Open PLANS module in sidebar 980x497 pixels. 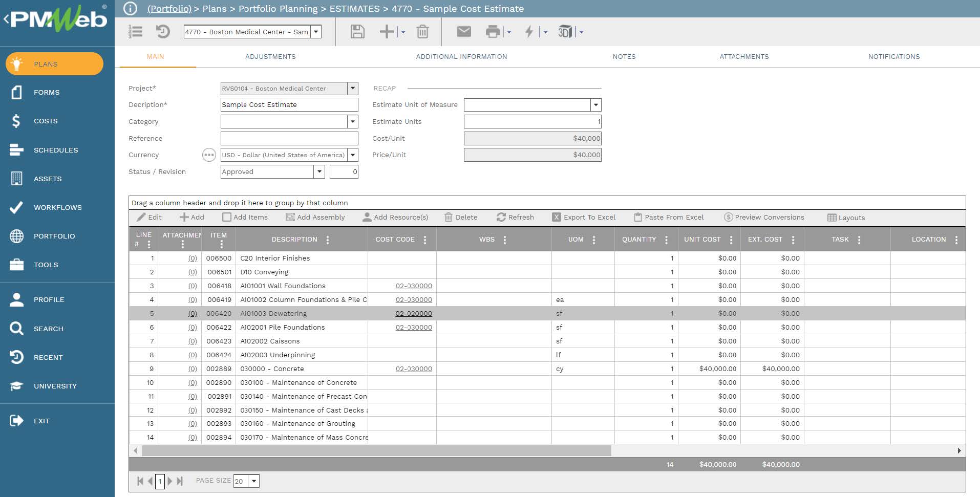click(54, 64)
